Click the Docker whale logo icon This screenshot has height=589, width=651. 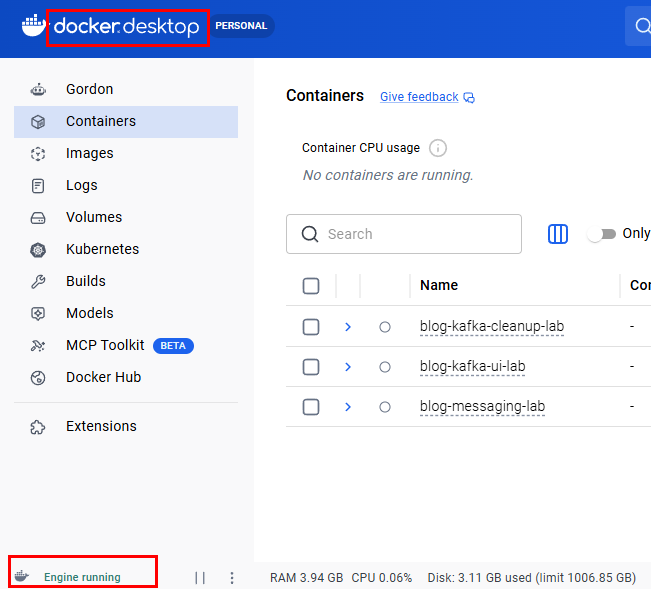pyautogui.click(x=33, y=26)
